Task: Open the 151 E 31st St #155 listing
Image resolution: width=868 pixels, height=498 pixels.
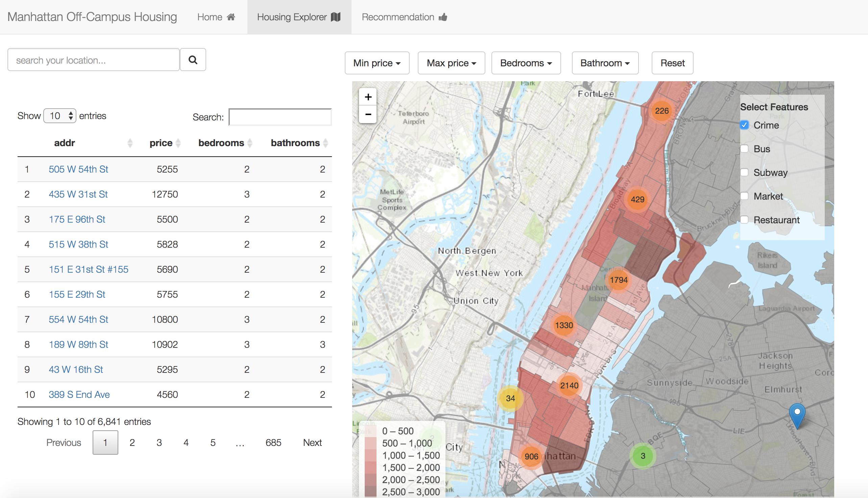Action: pos(89,269)
